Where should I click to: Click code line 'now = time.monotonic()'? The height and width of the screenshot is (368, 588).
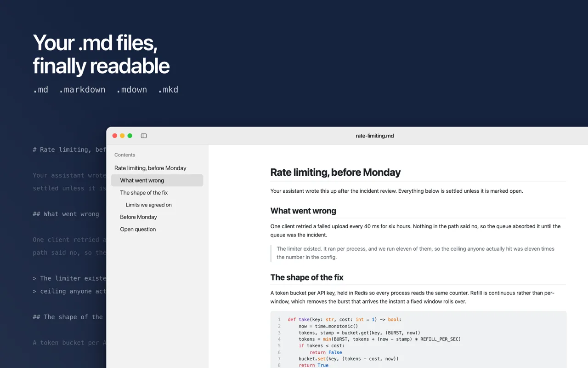click(328, 326)
